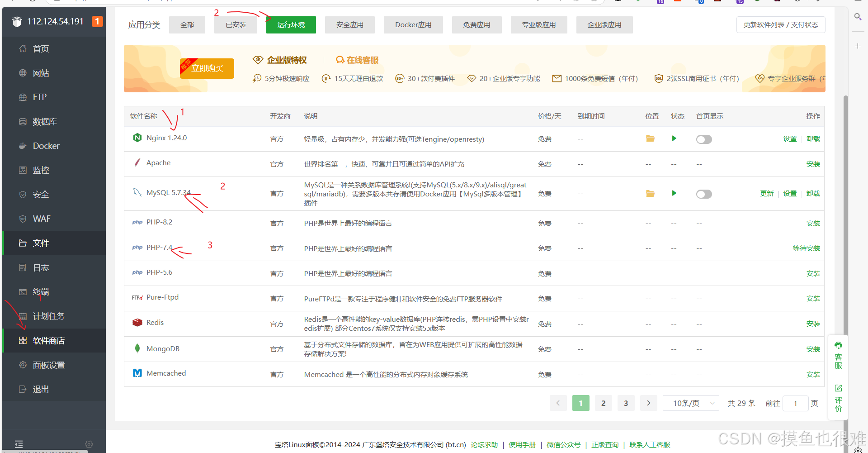Click 安装 for Apache
This screenshot has width=868, height=453.
point(813,164)
